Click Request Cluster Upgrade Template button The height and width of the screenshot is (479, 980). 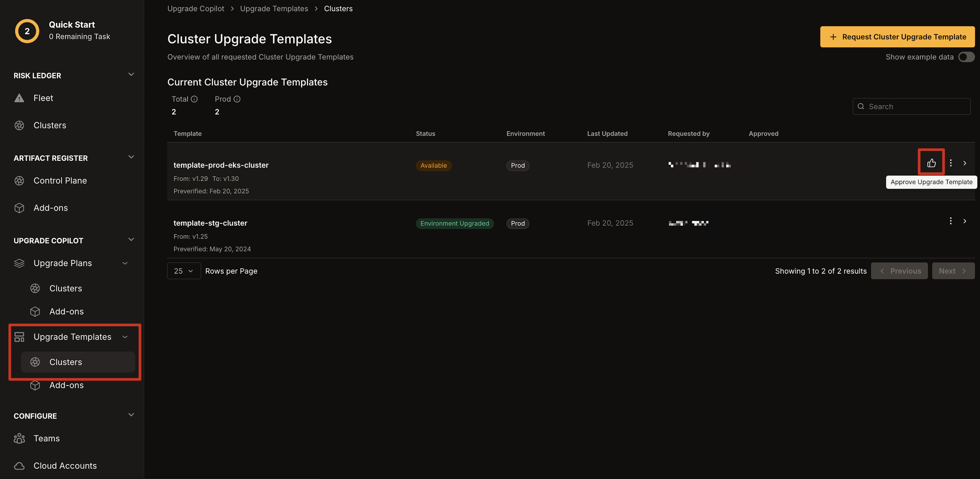point(897,37)
